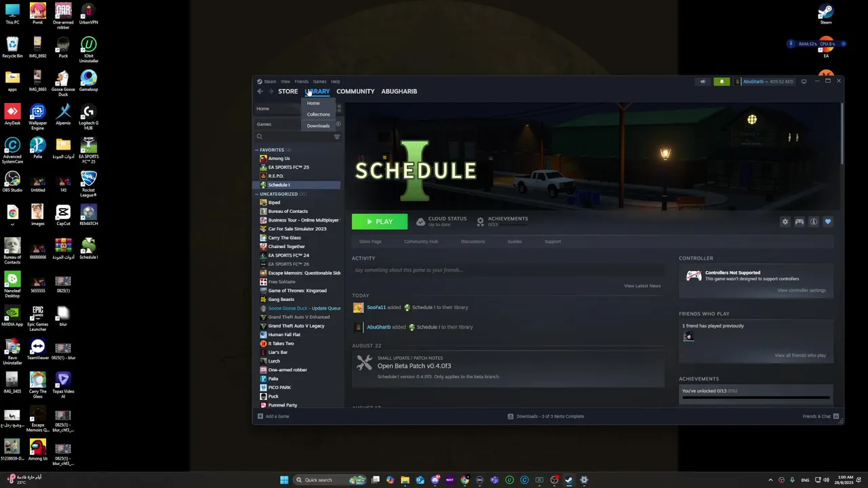868x488 pixels.
Task: Open OBS Studio desktop shortcut
Action: point(12,182)
